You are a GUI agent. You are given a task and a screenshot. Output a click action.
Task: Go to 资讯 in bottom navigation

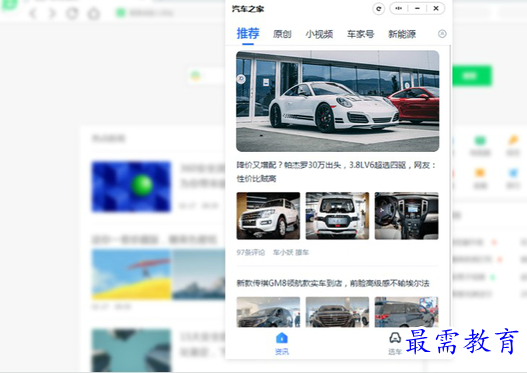click(x=282, y=343)
